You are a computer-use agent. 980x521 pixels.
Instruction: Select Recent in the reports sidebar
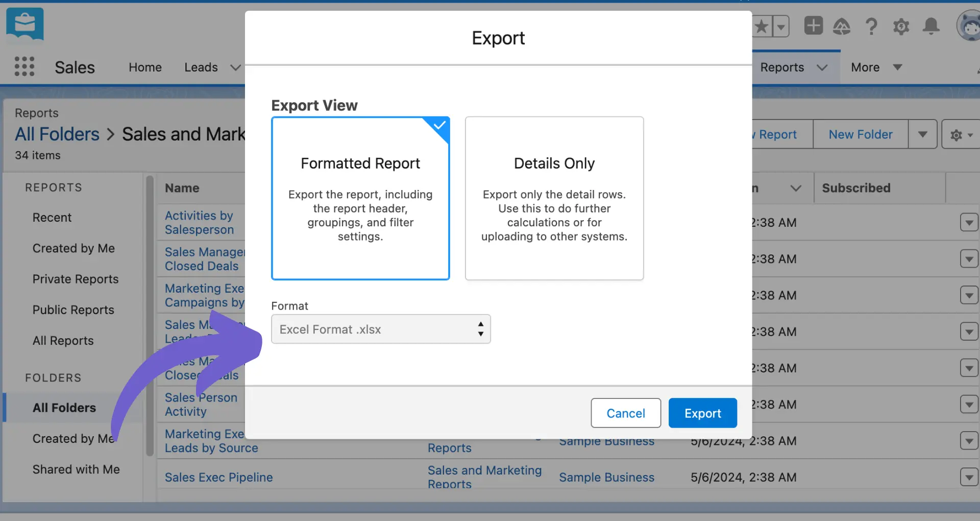tap(52, 218)
